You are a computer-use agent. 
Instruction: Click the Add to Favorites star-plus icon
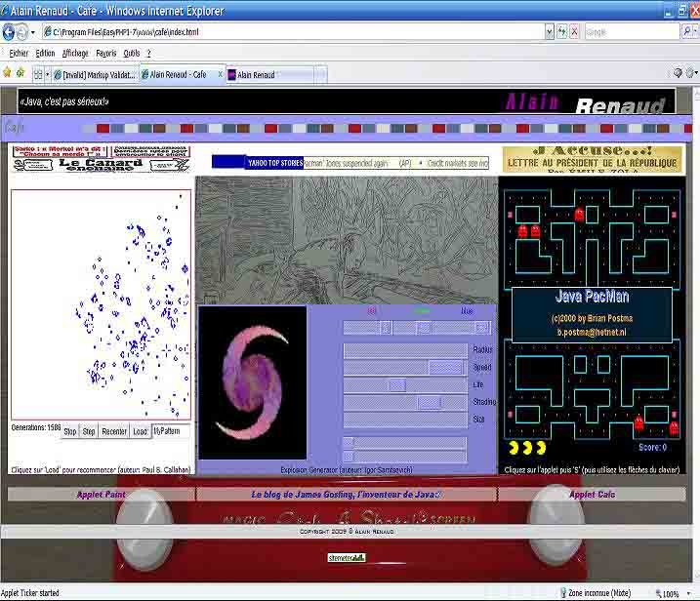[x=21, y=72]
